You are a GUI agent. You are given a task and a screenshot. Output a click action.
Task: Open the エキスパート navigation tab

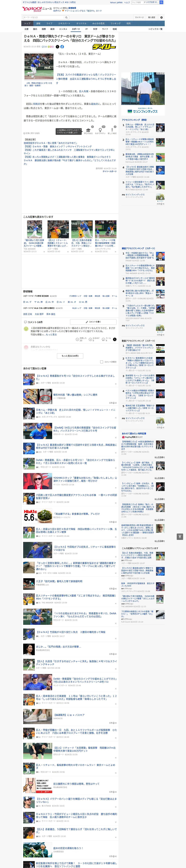point(64,24)
